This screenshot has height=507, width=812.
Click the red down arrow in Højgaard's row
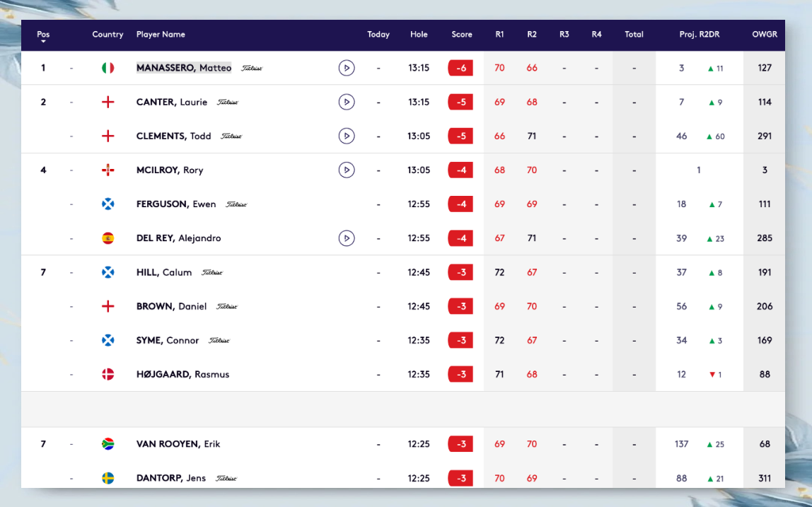(712, 375)
